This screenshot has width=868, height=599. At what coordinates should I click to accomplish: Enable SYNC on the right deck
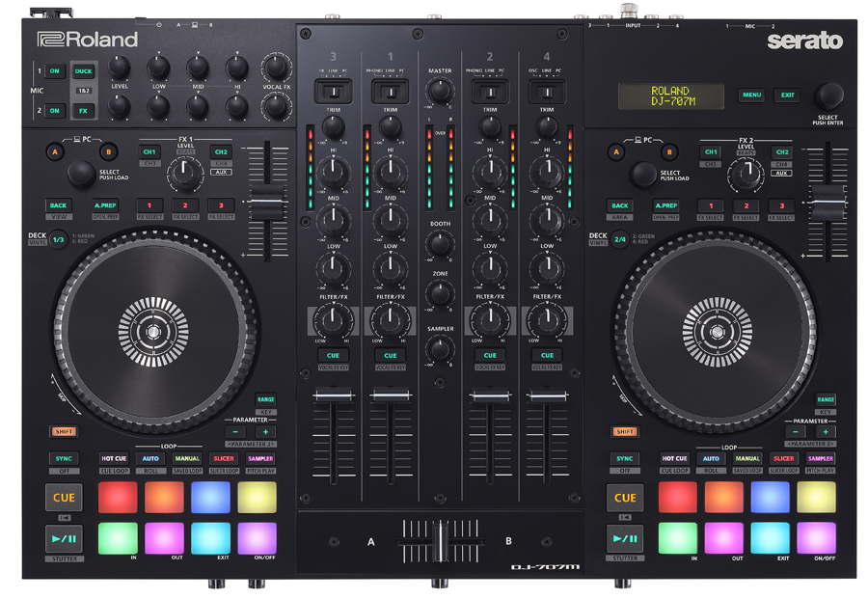pos(624,458)
